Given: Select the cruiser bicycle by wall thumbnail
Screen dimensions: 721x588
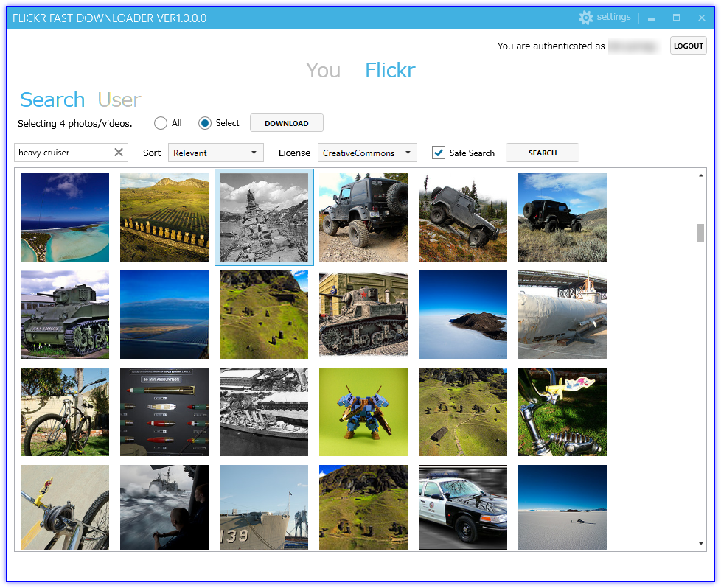Looking at the screenshot, I should 65,412.
